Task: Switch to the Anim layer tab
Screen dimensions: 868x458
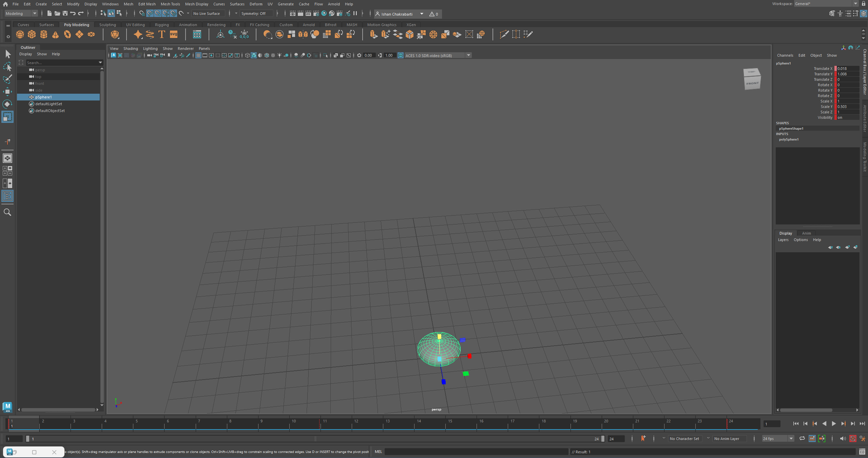Action: click(806, 233)
